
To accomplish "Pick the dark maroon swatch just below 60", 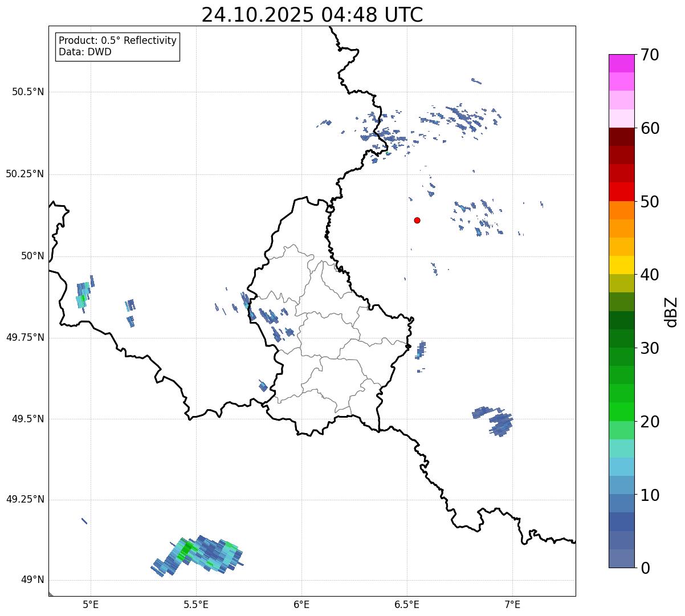I will [x=622, y=137].
